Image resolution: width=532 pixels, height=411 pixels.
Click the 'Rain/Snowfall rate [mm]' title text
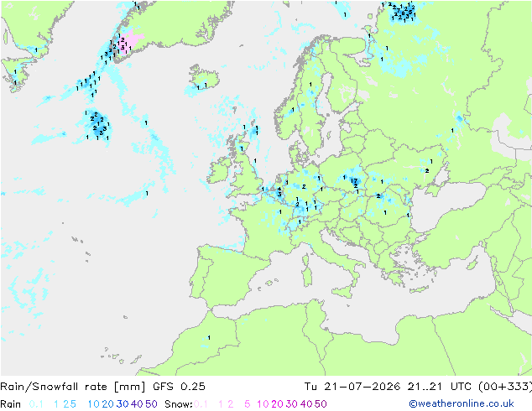click(73, 387)
